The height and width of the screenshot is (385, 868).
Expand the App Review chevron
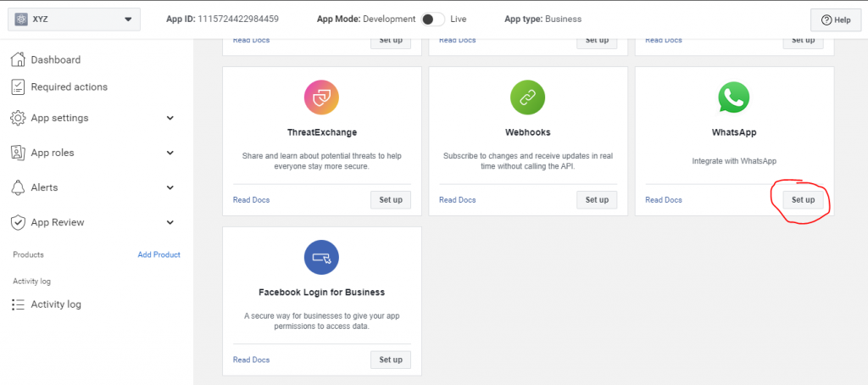(170, 222)
